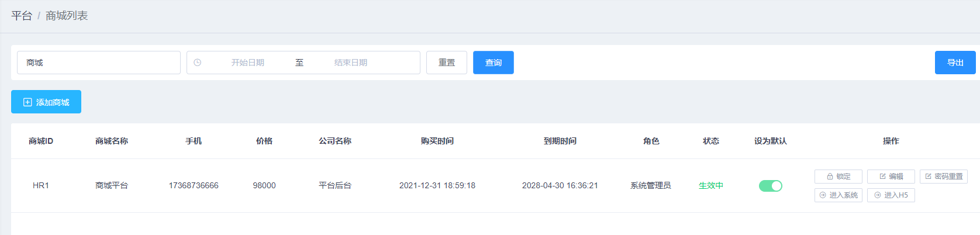The height and width of the screenshot is (235, 980).
Task: Click the 商城平台 mall name cell
Action: coord(112,186)
